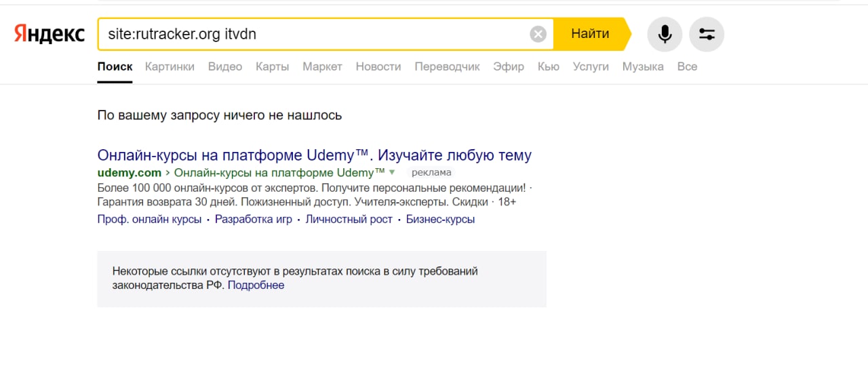
Task: Open the Эфир tab
Action: coord(509,66)
